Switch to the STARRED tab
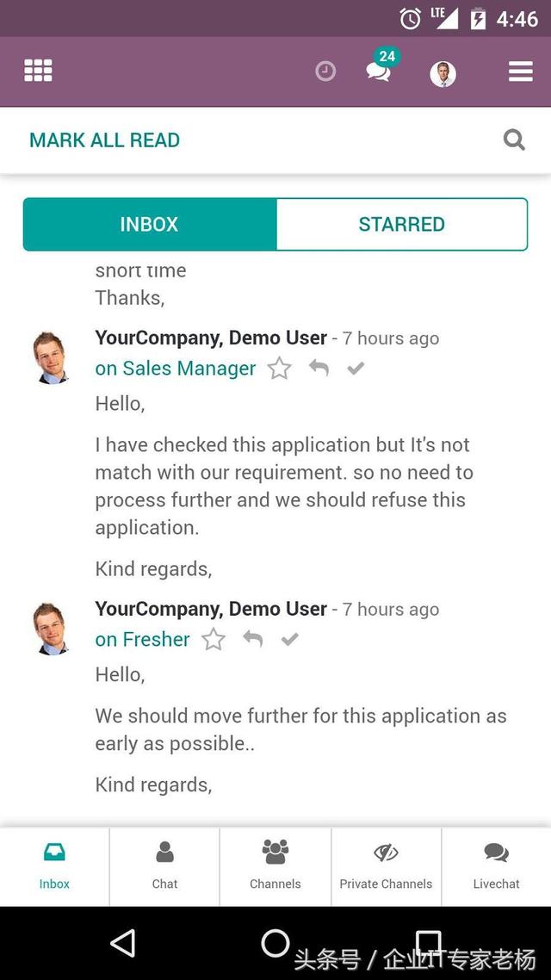This screenshot has width=551, height=980. [x=401, y=224]
